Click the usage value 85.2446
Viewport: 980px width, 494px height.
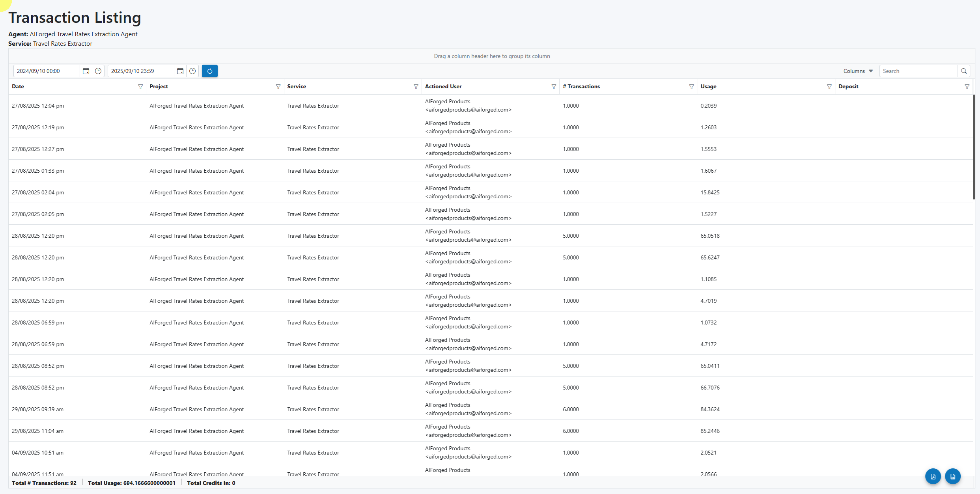[x=710, y=431]
